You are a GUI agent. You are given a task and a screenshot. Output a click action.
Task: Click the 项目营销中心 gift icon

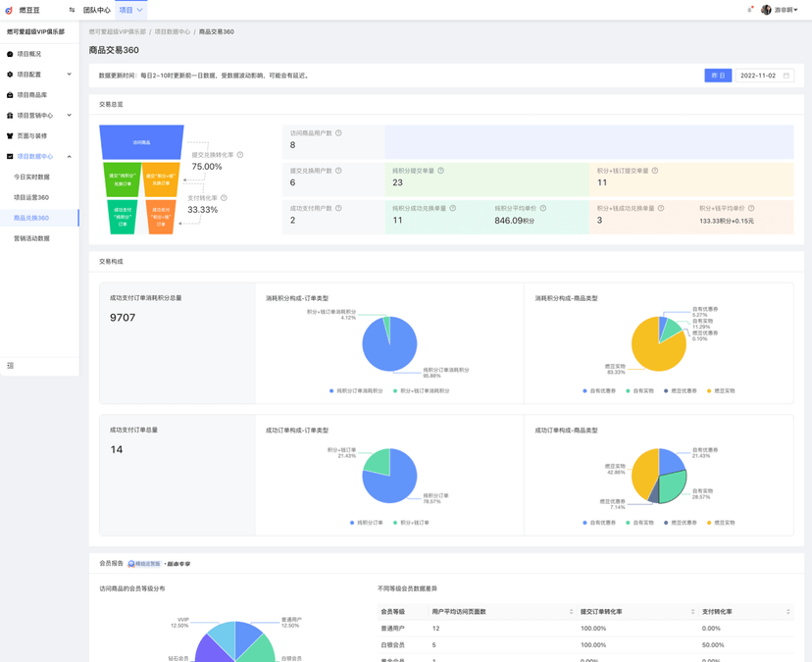tap(10, 116)
